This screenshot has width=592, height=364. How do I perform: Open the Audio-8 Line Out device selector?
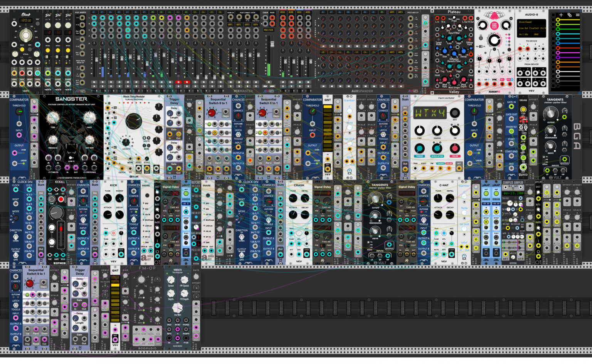click(x=531, y=28)
